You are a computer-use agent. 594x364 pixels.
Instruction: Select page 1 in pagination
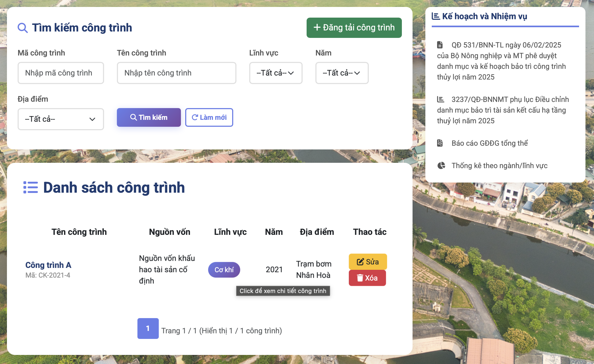[x=148, y=329]
